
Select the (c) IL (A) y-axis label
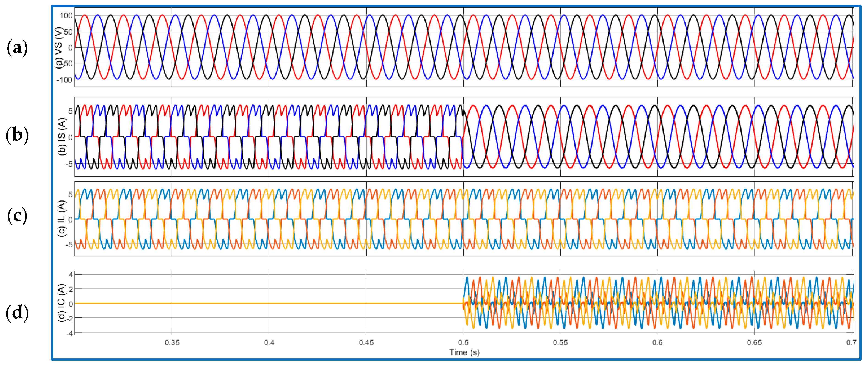(x=62, y=218)
